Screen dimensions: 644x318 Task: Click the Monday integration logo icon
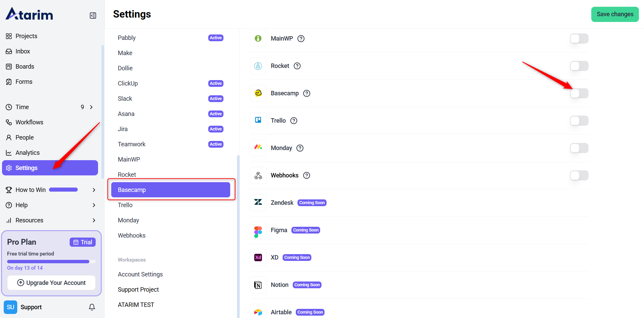[x=258, y=148]
